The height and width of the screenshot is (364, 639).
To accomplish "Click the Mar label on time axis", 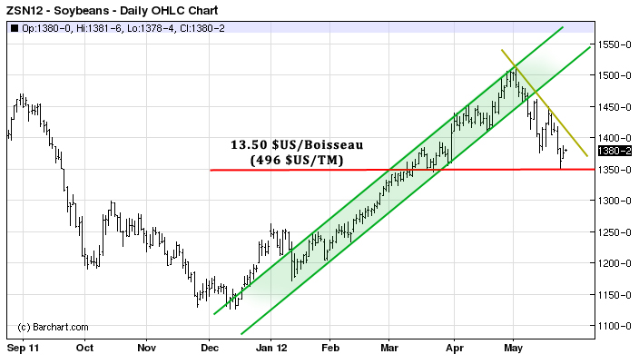I will pos(390,347).
